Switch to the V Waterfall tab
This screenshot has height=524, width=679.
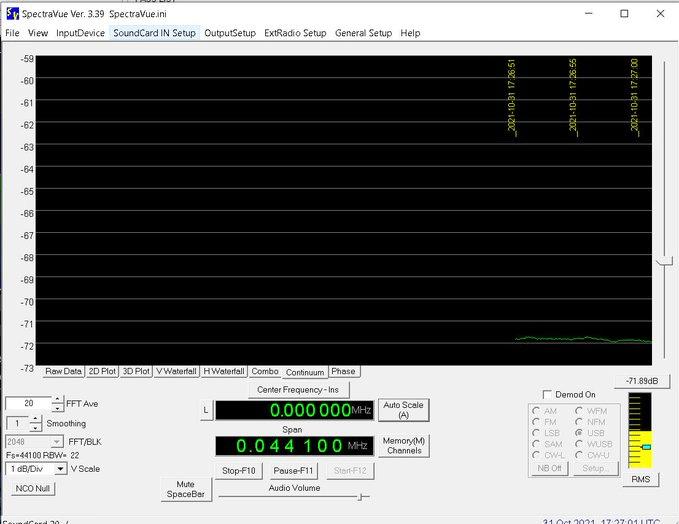coord(176,371)
